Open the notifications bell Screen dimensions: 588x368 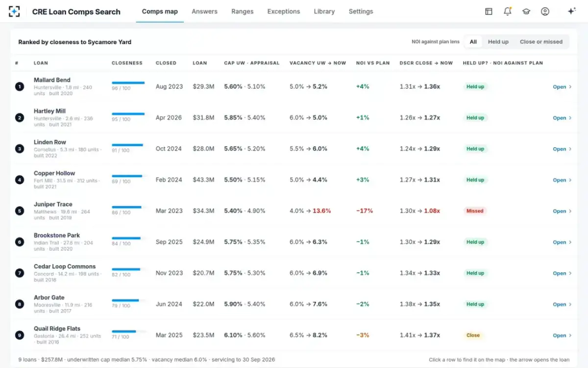point(507,11)
